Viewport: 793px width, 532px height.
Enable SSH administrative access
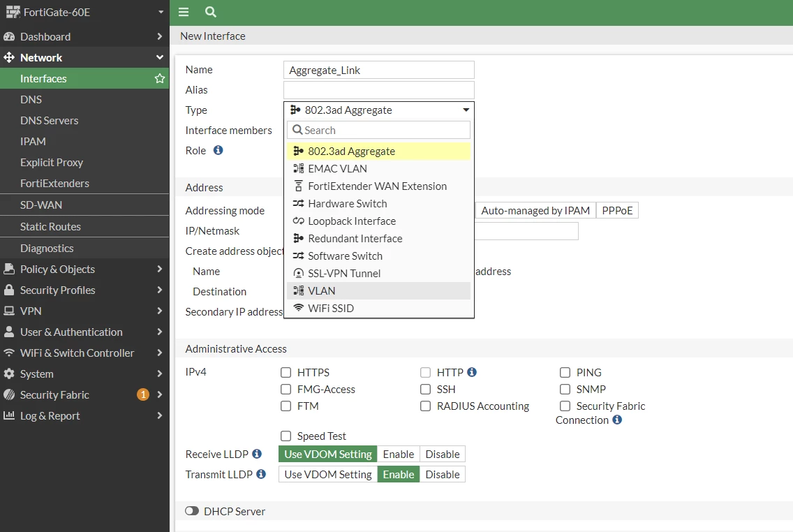tap(425, 390)
